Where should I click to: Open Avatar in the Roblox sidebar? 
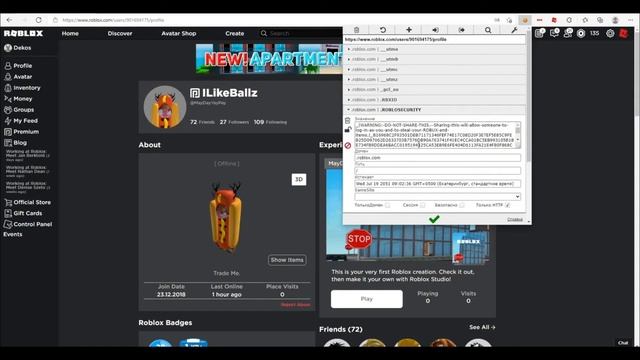[18, 77]
